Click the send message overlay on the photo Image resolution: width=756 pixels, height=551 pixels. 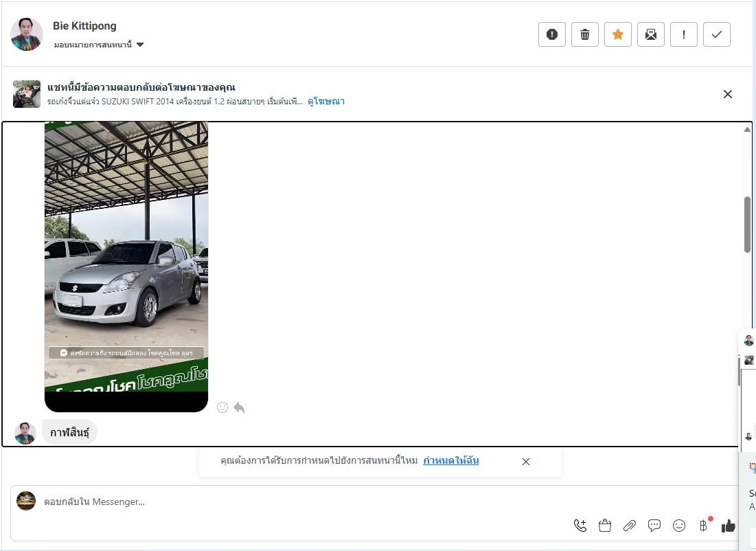point(126,352)
